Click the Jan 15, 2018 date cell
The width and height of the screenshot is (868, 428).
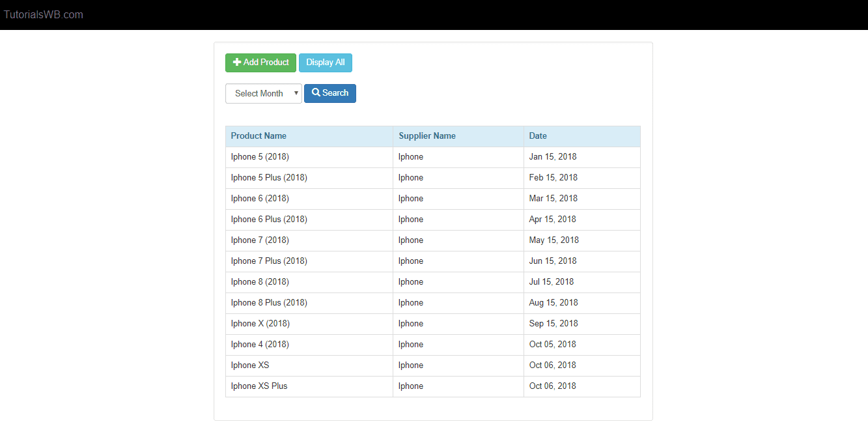(x=582, y=157)
